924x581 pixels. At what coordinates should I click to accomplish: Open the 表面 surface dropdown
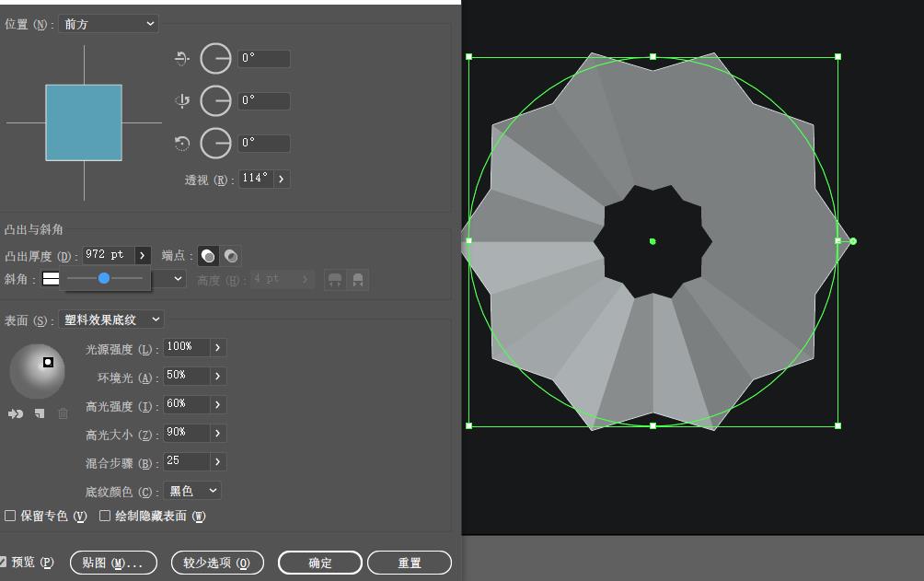coord(111,320)
